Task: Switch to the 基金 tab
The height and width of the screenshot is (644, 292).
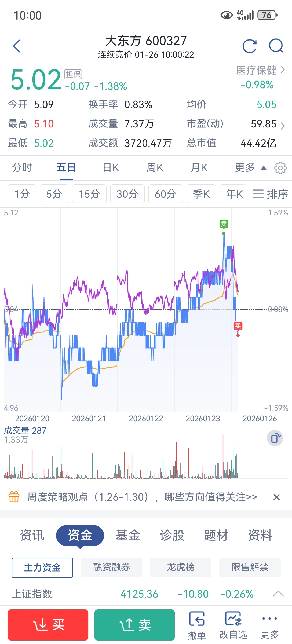Action: (x=128, y=535)
